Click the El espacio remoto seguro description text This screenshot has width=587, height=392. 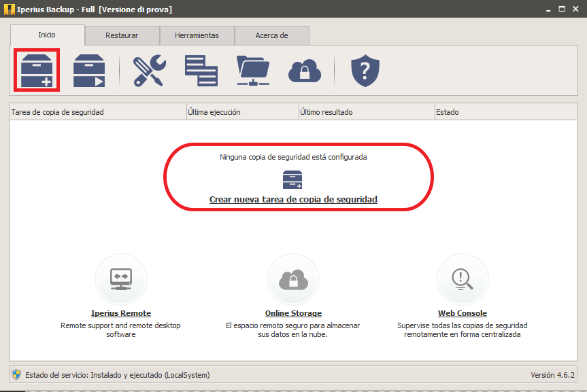coord(292,330)
